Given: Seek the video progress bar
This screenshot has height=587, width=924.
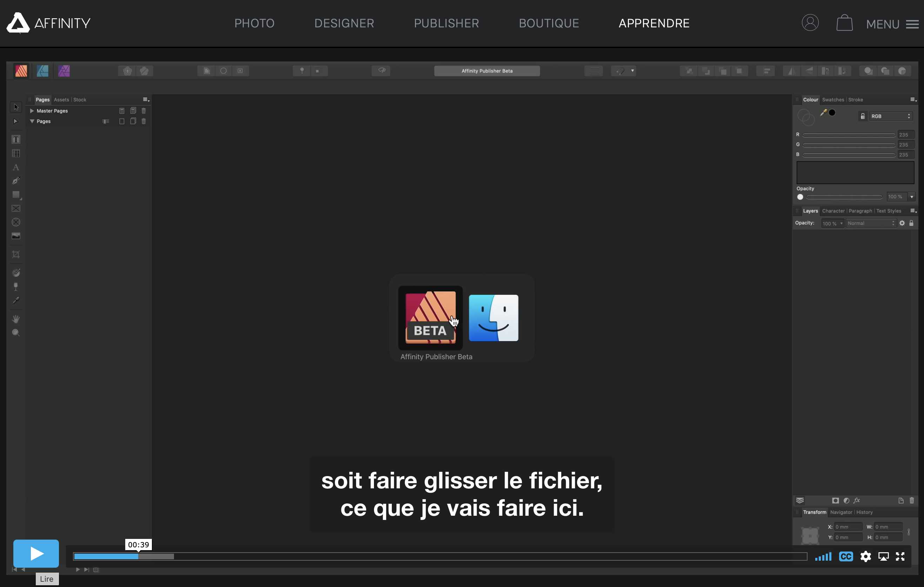Looking at the screenshot, I should [x=440, y=556].
